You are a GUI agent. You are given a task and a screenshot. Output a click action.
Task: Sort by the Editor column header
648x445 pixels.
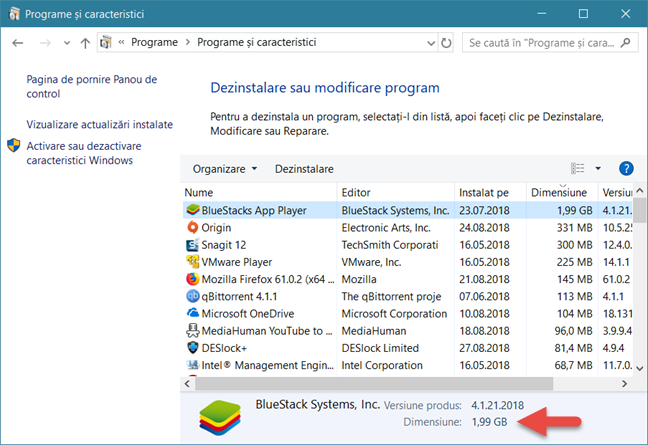tap(396, 193)
